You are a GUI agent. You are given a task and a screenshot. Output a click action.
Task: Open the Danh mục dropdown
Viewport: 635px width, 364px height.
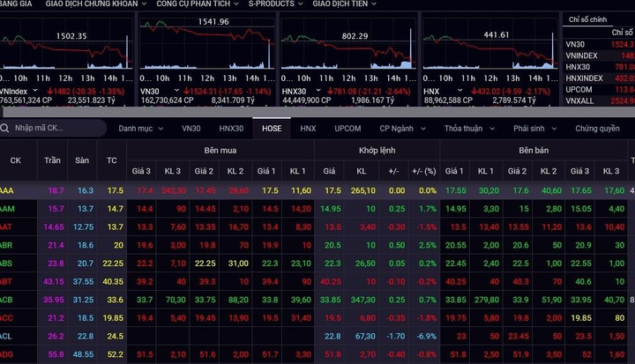pos(140,129)
